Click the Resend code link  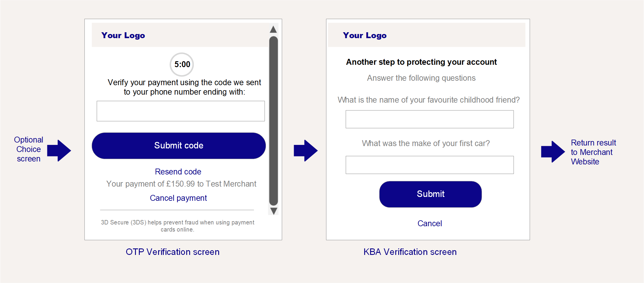click(178, 172)
